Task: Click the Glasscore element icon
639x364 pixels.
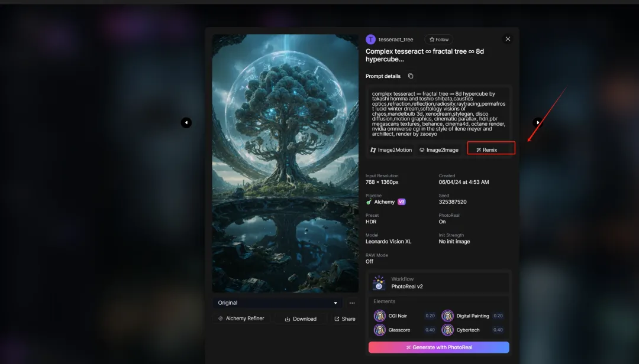Action: [380, 330]
